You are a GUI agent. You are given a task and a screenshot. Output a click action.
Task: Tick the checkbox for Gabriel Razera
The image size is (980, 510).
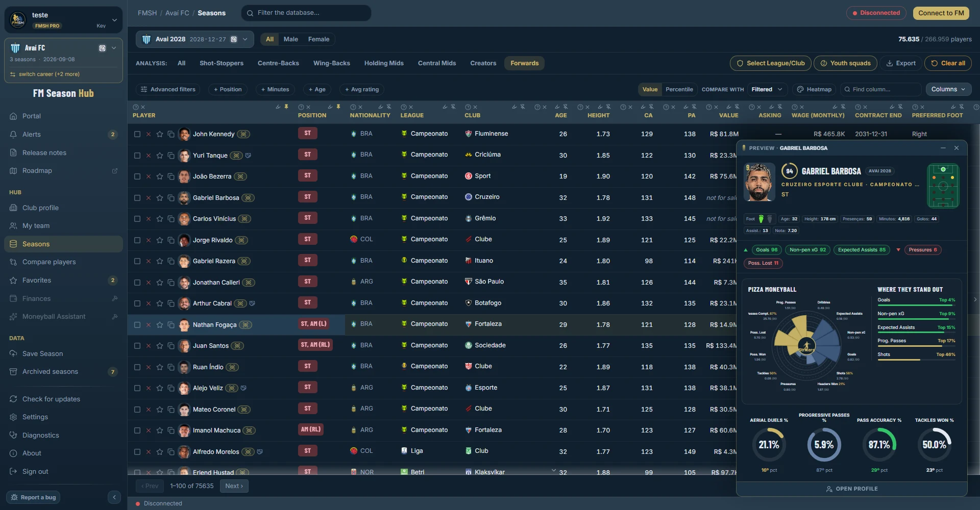pos(137,261)
